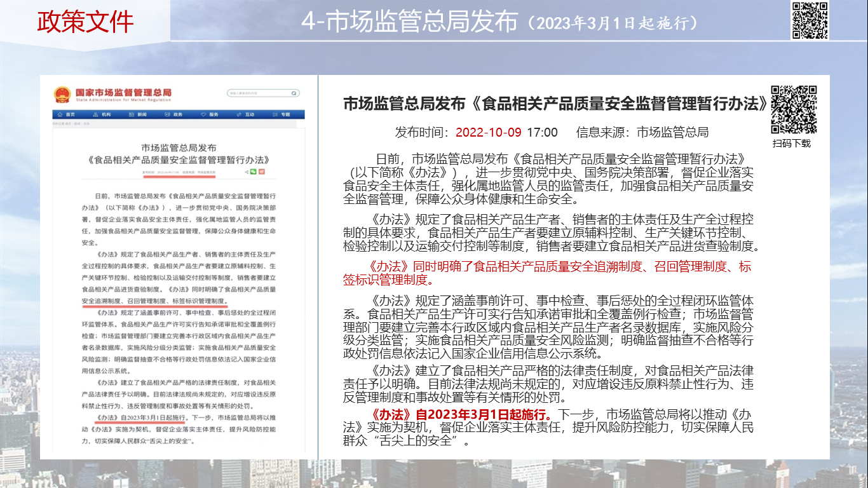
Task: Open the 新闻 nav item
Action: (x=137, y=114)
